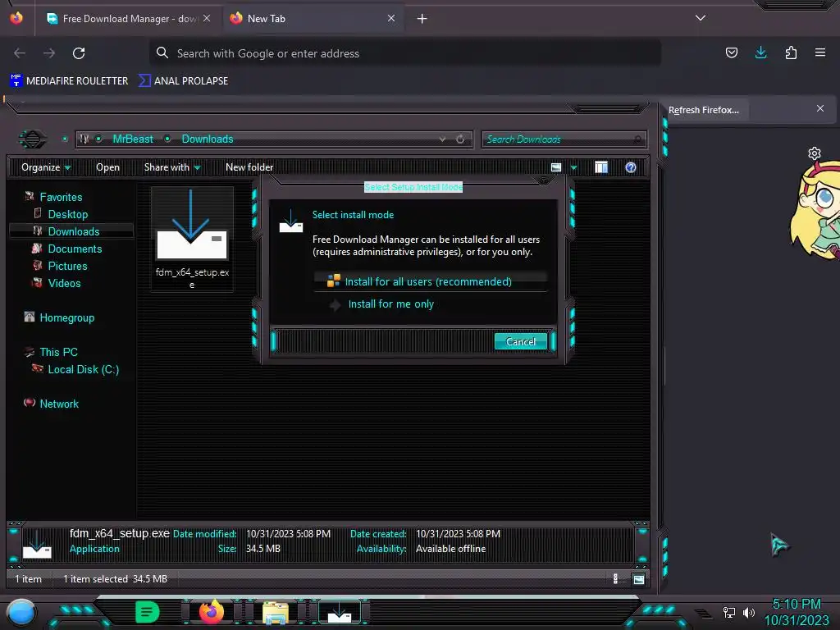Change the view layout icon
The image size is (840, 630).
[556, 167]
